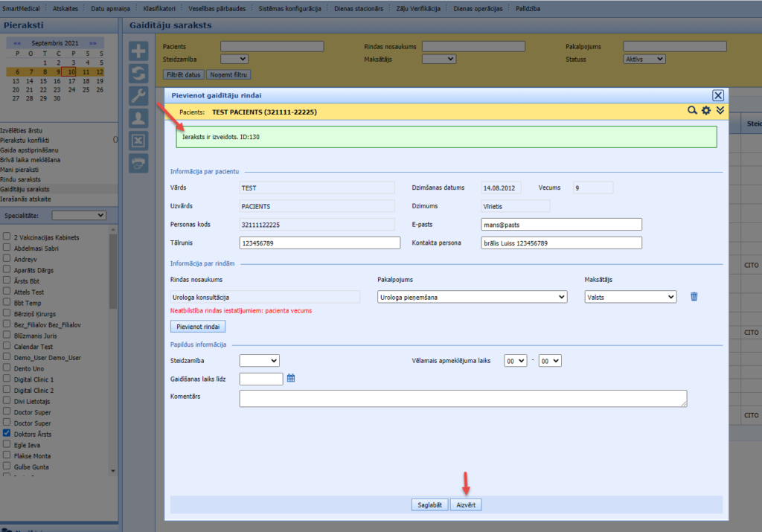This screenshot has width=762, height=532.
Task: Click the plus icon to add entry
Action: (x=139, y=51)
